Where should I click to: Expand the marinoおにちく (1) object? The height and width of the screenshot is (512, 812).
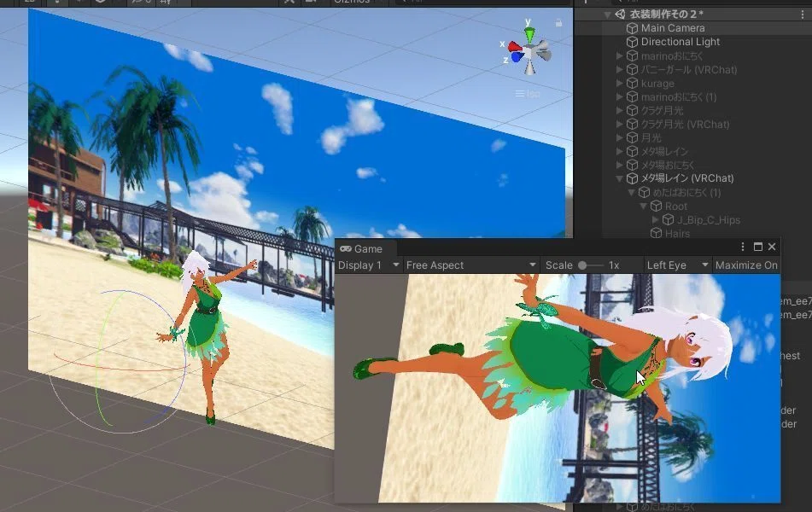(x=619, y=96)
